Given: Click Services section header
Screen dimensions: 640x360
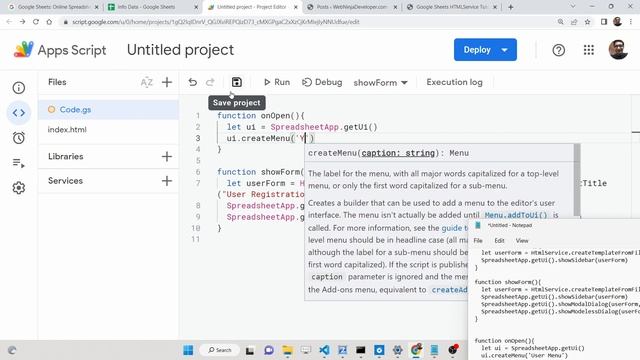Looking at the screenshot, I should 65,180.
